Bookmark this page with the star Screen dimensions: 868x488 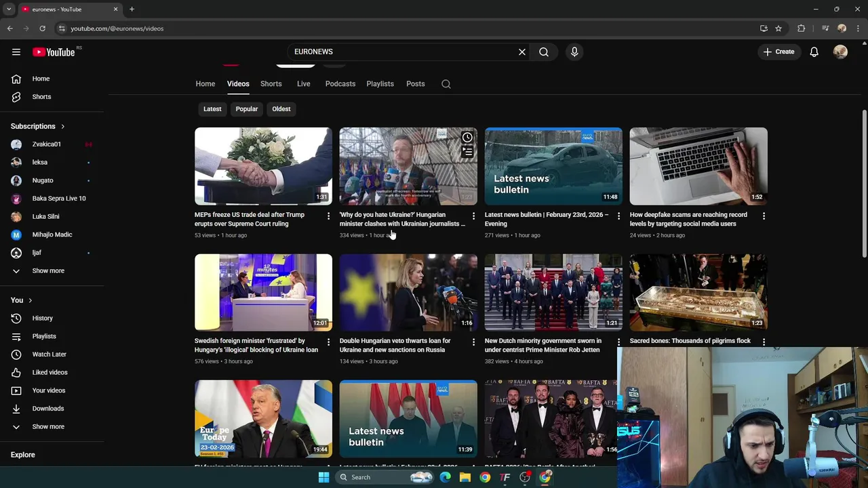point(778,28)
